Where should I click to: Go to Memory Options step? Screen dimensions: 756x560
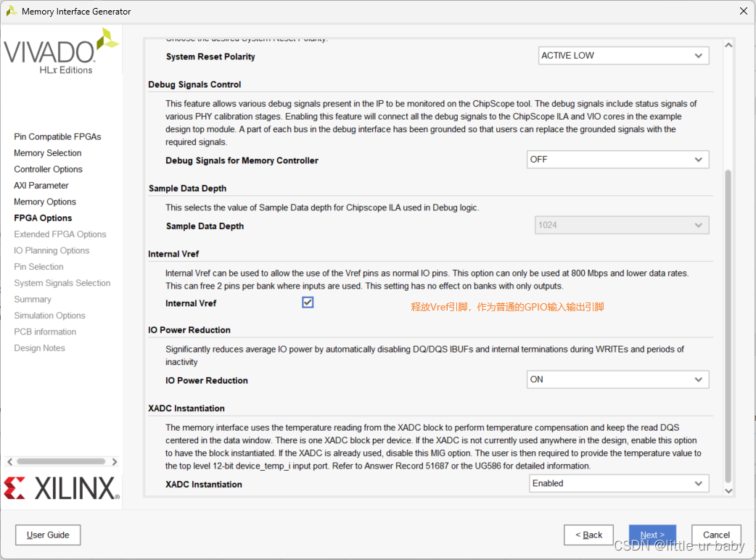click(x=45, y=202)
